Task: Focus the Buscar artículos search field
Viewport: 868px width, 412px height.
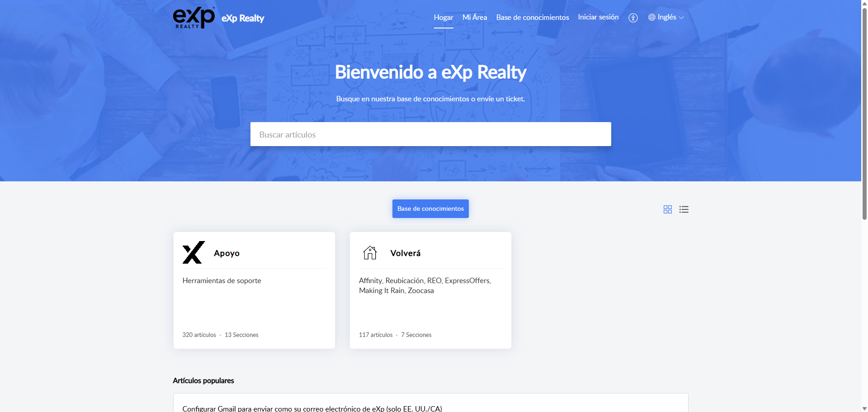Action: [x=430, y=134]
